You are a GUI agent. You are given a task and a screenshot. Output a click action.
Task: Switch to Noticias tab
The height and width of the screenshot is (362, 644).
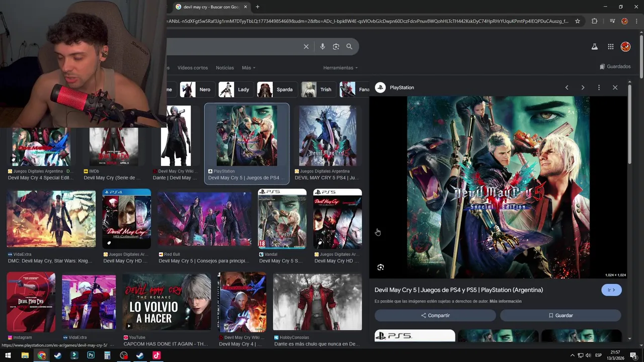click(x=225, y=68)
